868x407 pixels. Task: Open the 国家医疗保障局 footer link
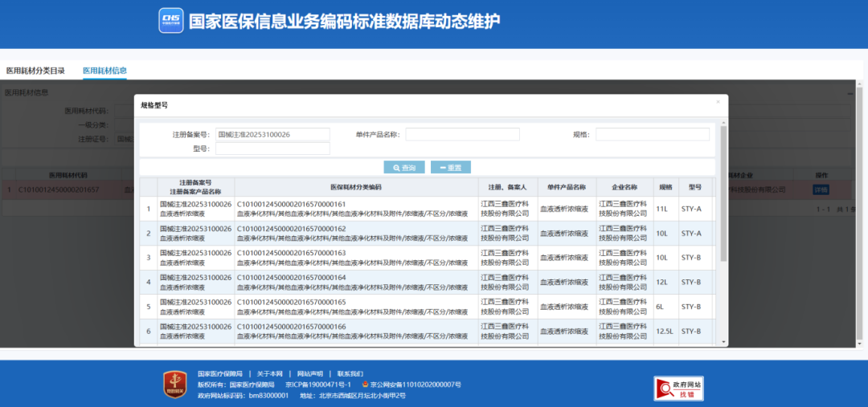coord(219,374)
